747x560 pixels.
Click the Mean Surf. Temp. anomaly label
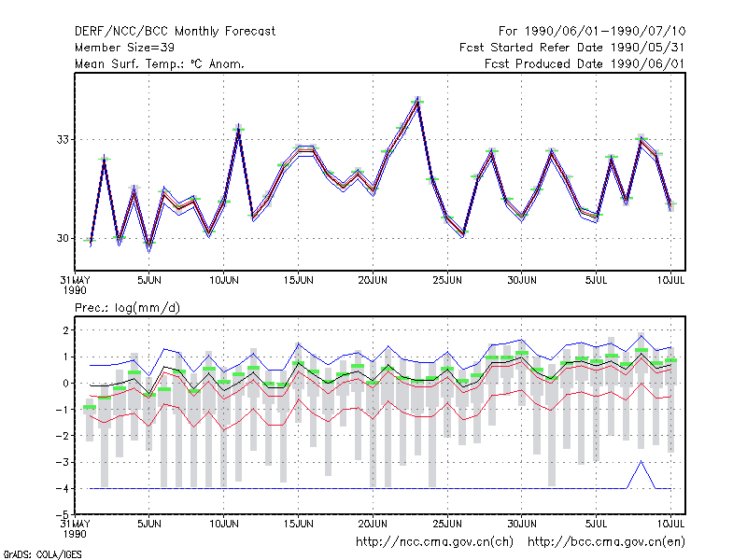point(160,63)
